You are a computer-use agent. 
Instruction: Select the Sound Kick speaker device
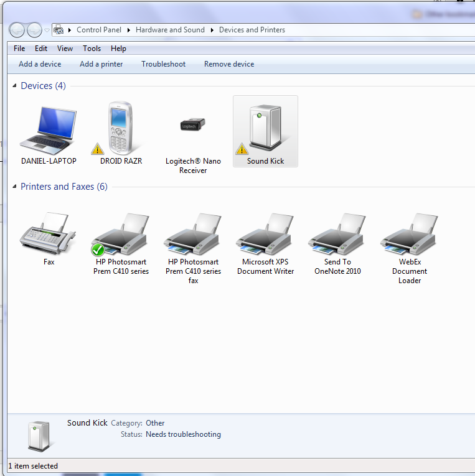[x=265, y=131]
